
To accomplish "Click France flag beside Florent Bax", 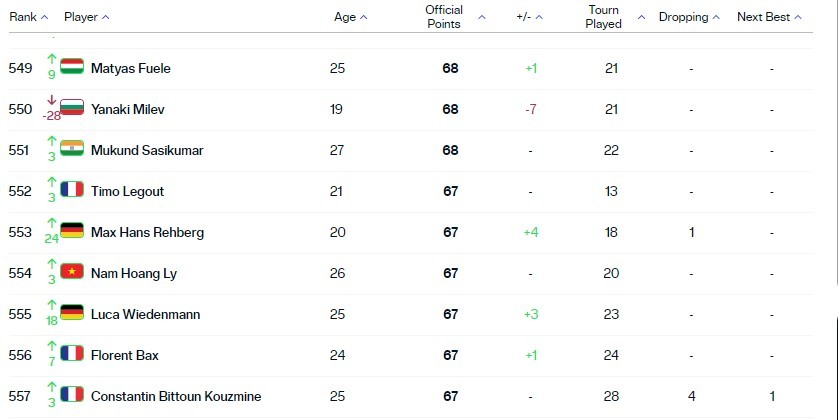I will pyautogui.click(x=72, y=353).
